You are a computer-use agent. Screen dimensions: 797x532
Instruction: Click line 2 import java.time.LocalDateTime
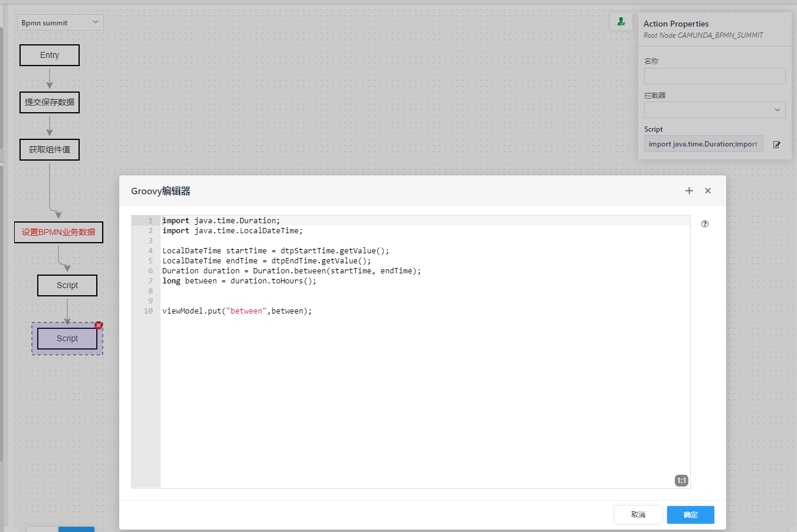[233, 231]
